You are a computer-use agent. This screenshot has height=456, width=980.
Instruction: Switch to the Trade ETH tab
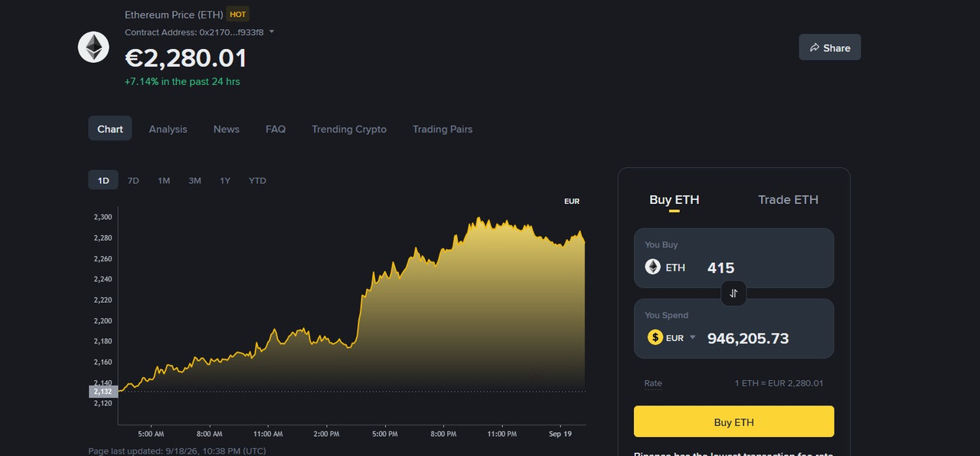(x=788, y=200)
